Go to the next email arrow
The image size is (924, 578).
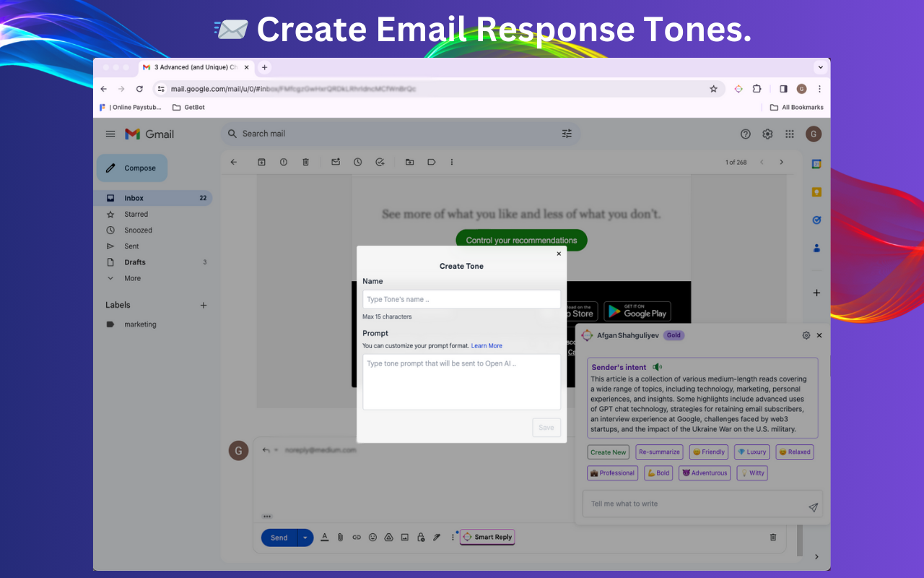781,162
